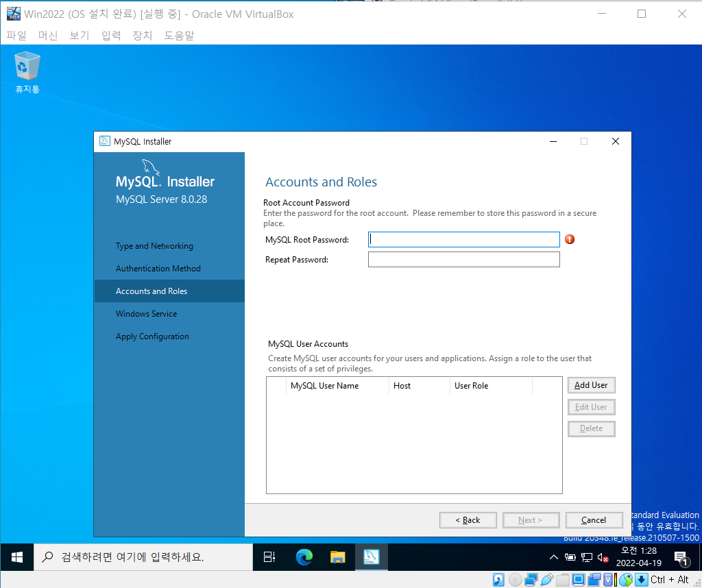Click the Windows taskbar search box
This screenshot has height=588, width=702.
click(143, 557)
